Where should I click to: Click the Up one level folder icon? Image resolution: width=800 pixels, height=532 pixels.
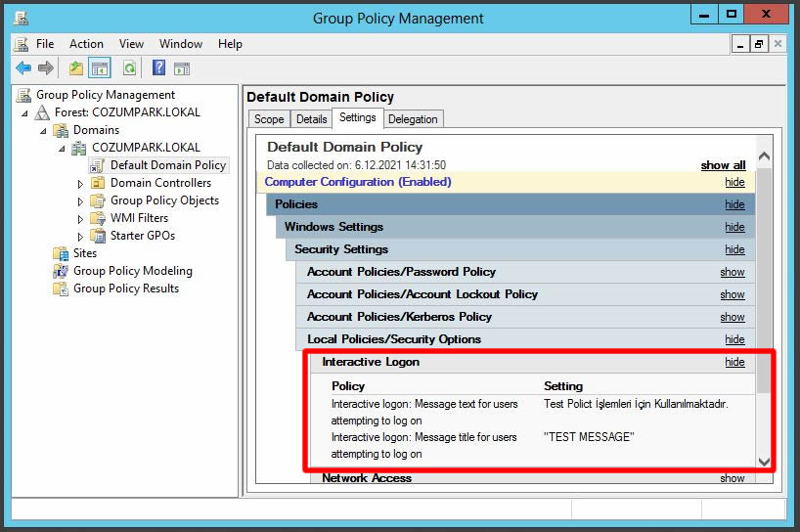[x=76, y=67]
